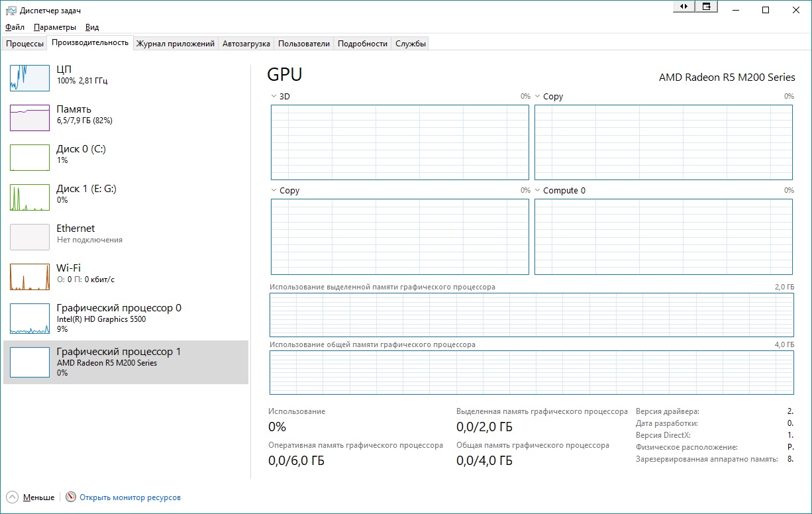Expand the 3D engine graph dropdown
The image size is (812, 514).
click(274, 97)
